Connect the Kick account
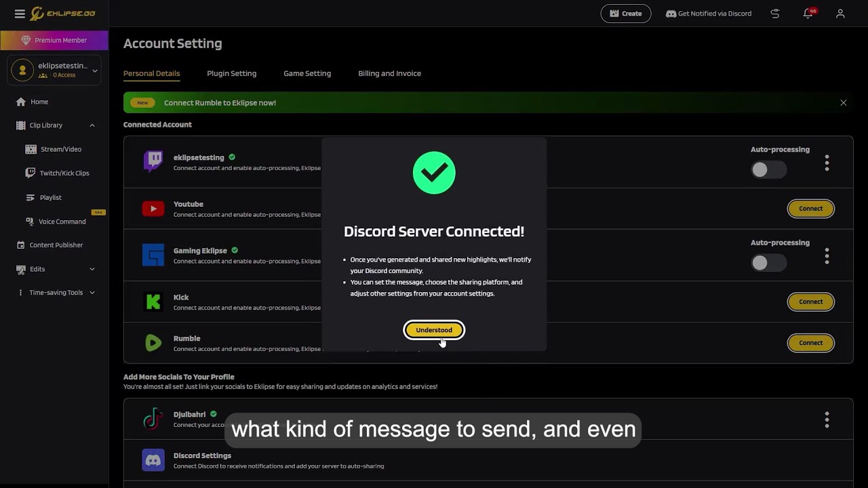 tap(810, 302)
